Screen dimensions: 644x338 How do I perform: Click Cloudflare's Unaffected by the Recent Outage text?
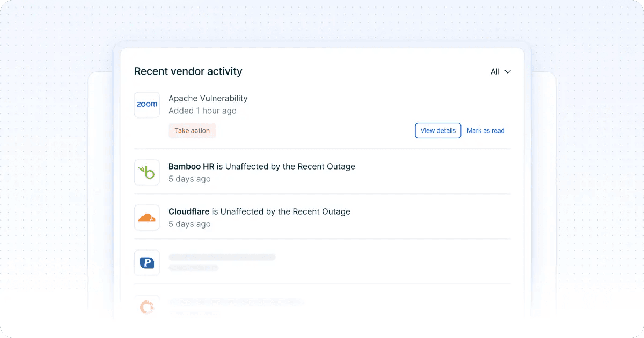point(285,211)
